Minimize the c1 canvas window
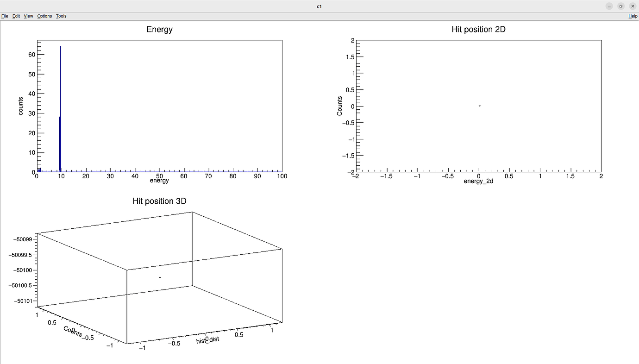The image size is (639, 364). 609,6
